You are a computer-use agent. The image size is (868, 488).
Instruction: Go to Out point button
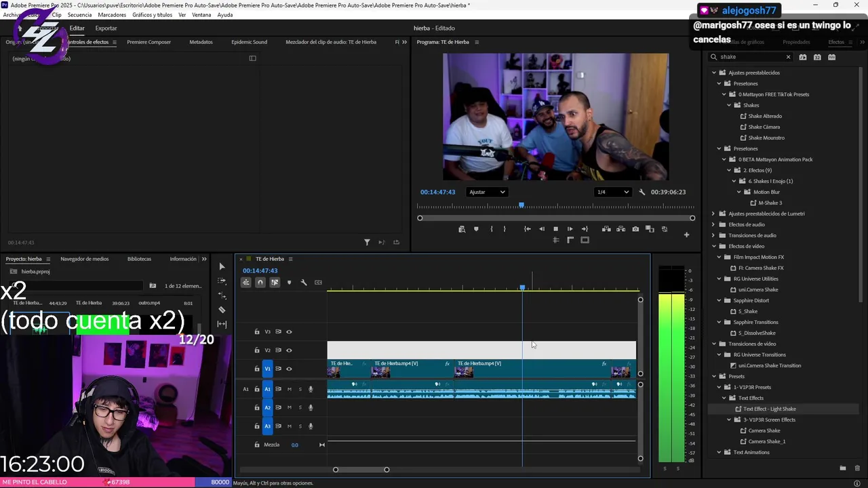click(585, 229)
